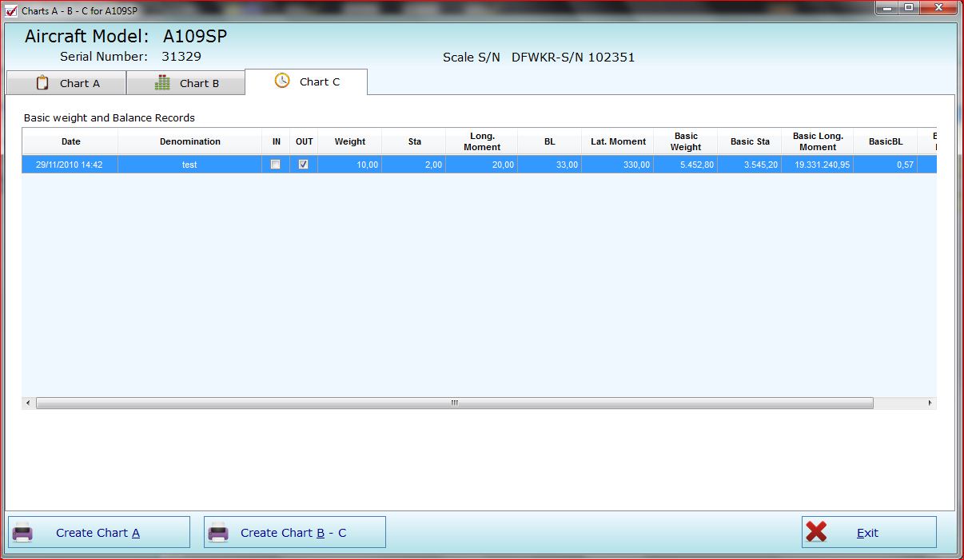Sort by the Date column header

tap(70, 141)
